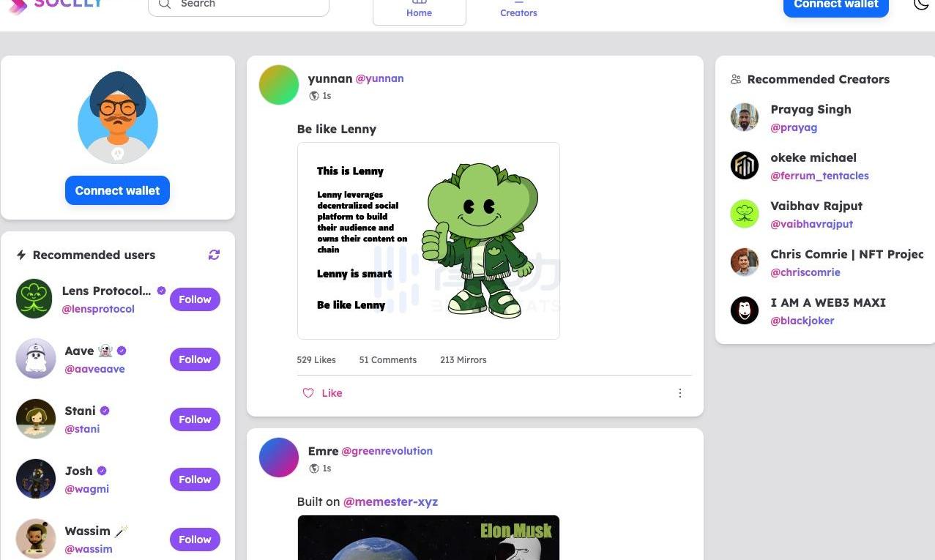Screen dimensions: 935x560
Task: Switch to the Home tab
Action: 419,10
